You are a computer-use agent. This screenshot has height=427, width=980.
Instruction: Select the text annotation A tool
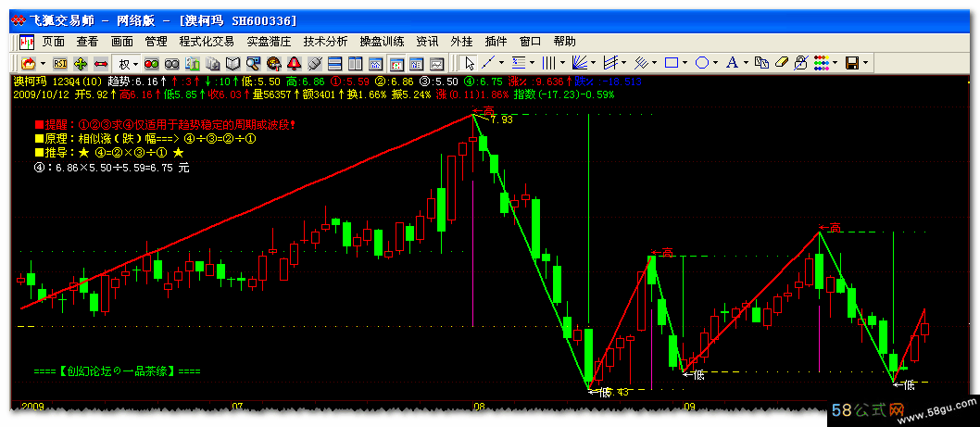tap(733, 63)
